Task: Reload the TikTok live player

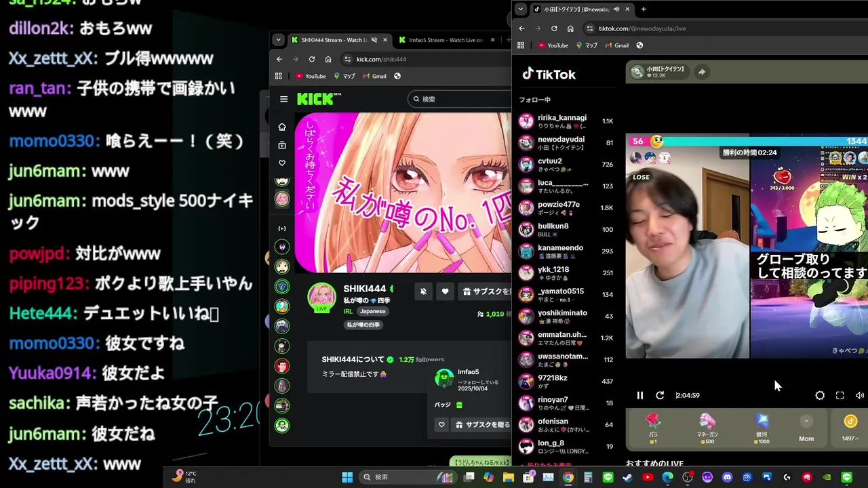Action: pyautogui.click(x=660, y=395)
